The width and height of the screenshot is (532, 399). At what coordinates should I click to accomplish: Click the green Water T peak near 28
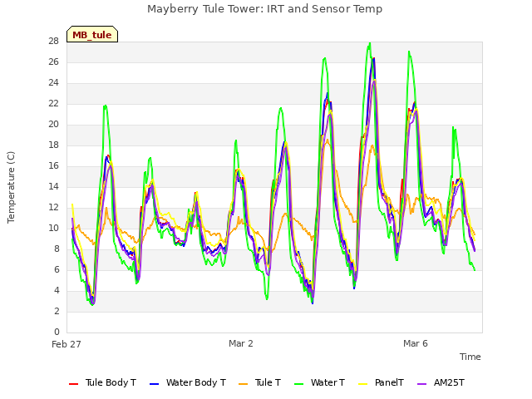369,43
